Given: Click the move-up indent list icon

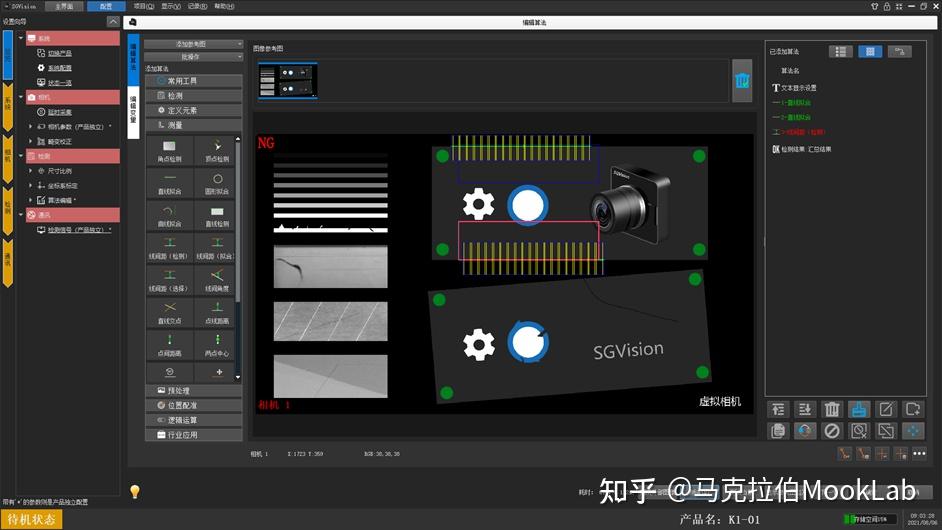Looking at the screenshot, I should 778,410.
